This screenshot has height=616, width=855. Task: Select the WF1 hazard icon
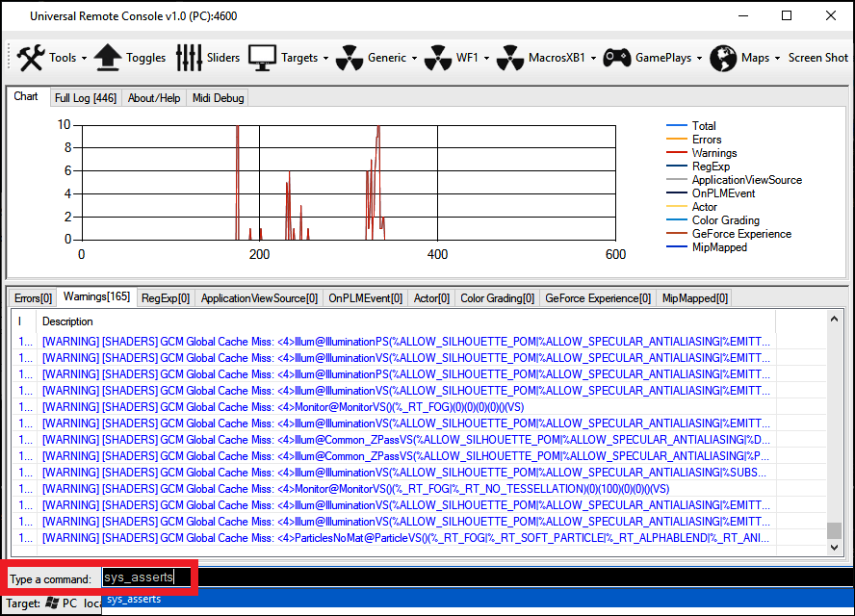tap(436, 57)
